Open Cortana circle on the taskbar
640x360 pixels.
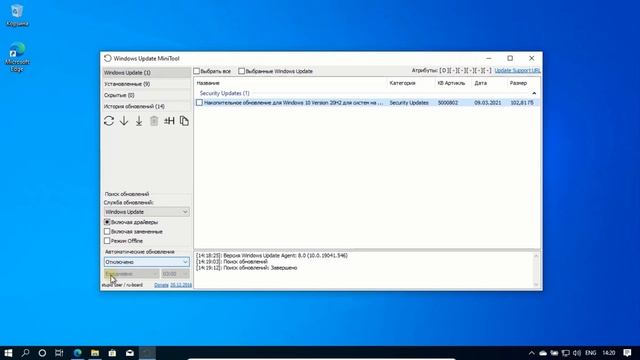[x=42, y=353]
